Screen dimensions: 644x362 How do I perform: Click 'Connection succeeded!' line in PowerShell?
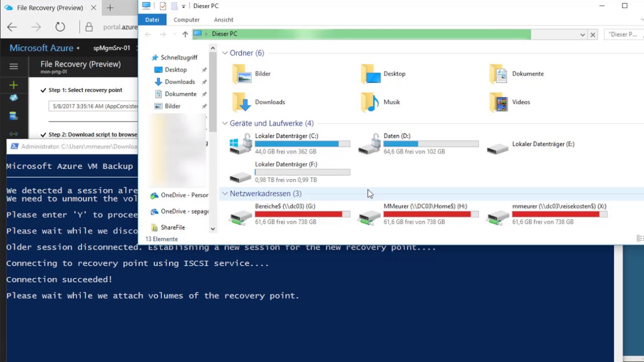click(59, 280)
